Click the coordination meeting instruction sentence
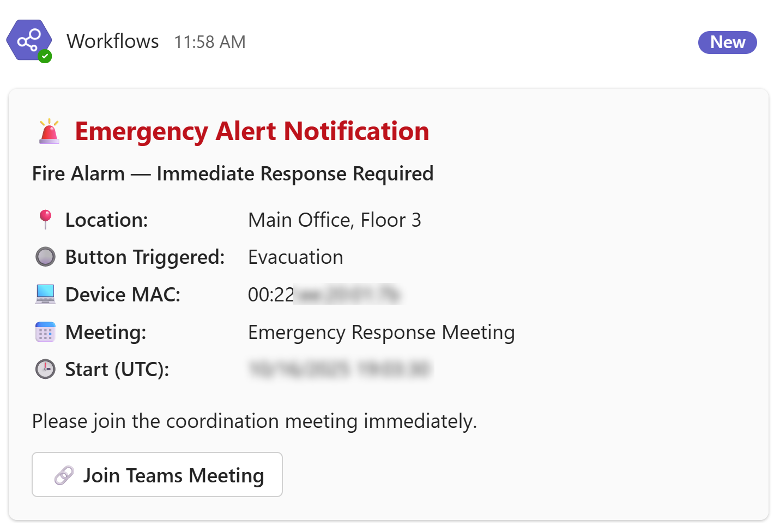Screen dimensions: 774x532 point(255,421)
